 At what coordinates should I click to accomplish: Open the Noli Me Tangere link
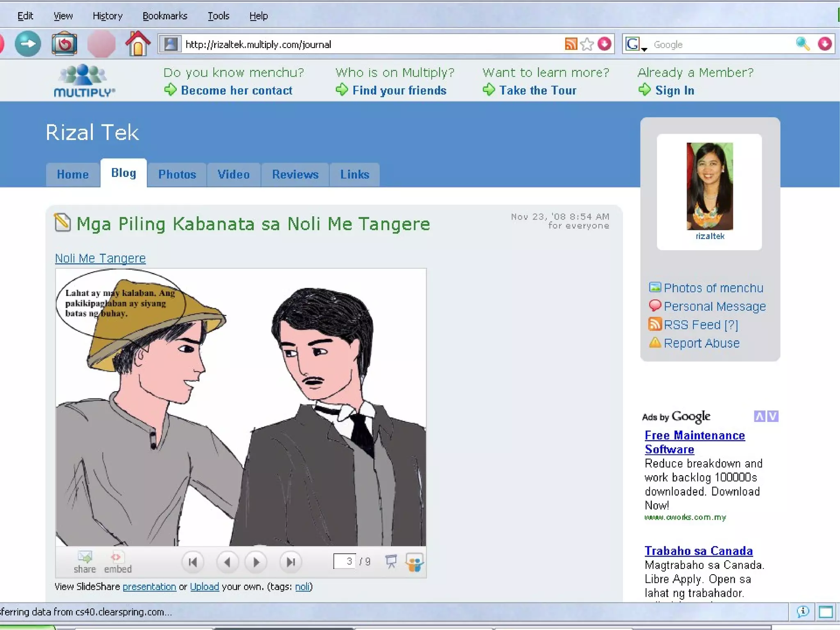pyautogui.click(x=100, y=258)
